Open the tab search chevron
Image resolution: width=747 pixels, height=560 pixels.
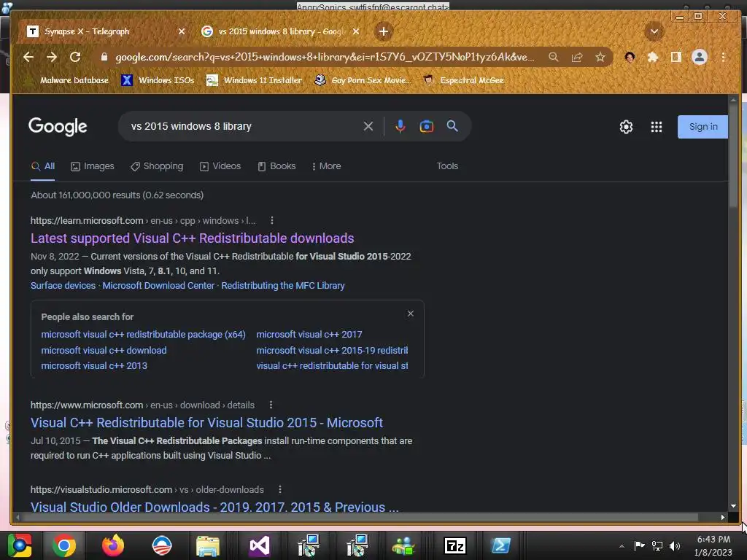coord(654,31)
